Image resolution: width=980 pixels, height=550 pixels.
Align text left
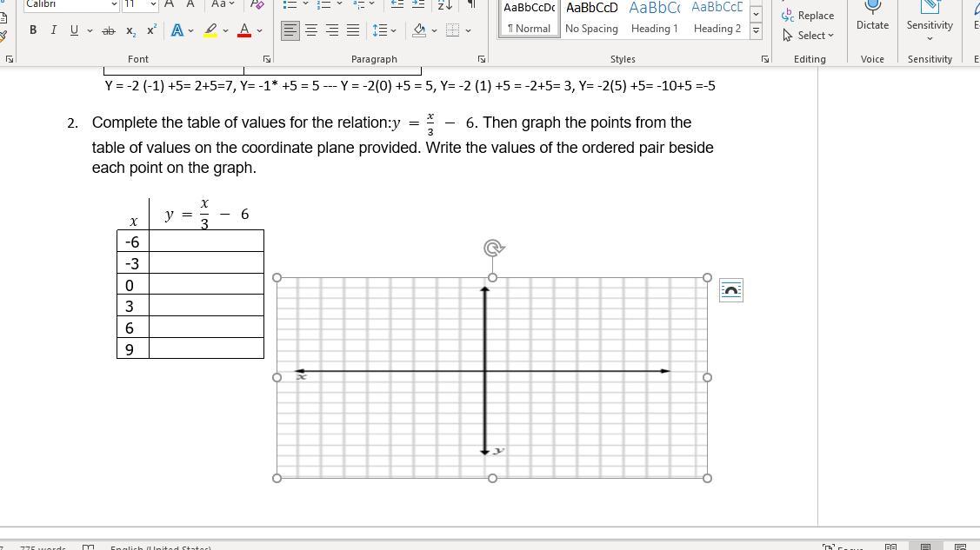click(x=290, y=30)
